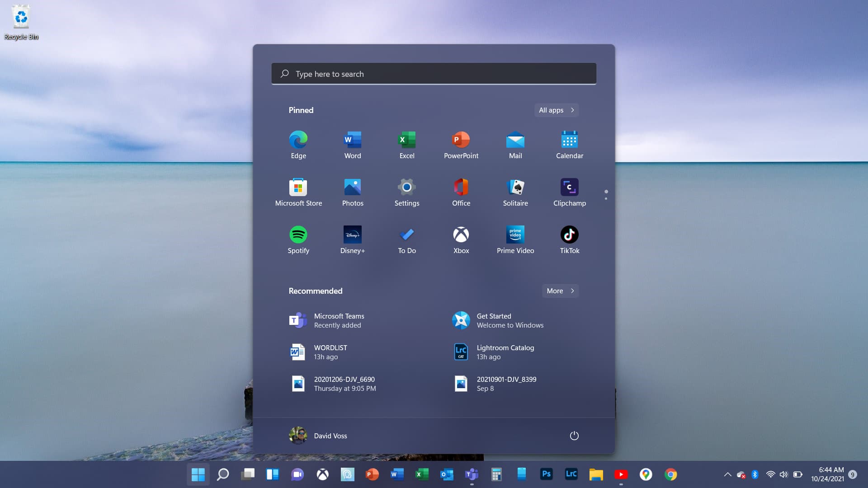This screenshot has width=868, height=488.
Task: Click the battery tray icon
Action: coord(798,474)
